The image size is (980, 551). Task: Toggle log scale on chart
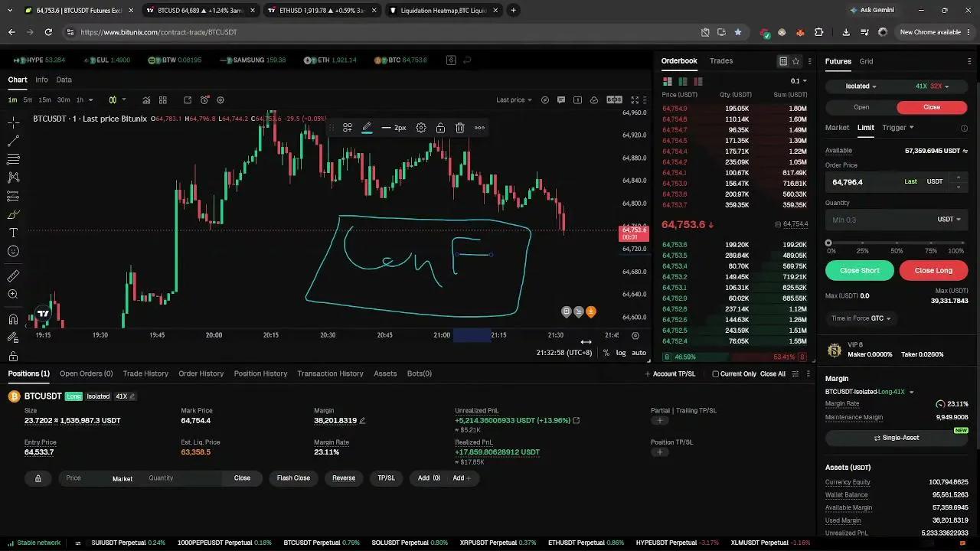click(x=621, y=353)
